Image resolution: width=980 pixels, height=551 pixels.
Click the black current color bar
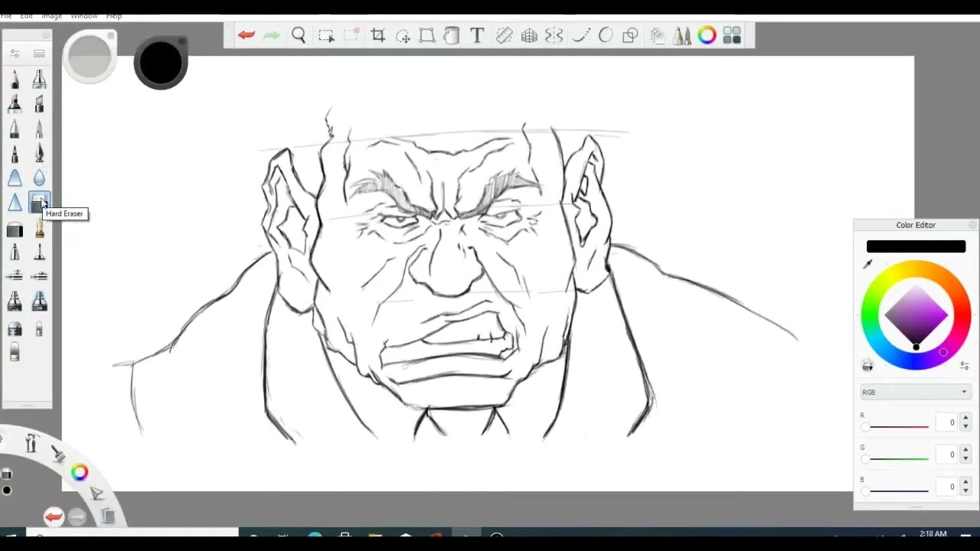click(x=916, y=246)
